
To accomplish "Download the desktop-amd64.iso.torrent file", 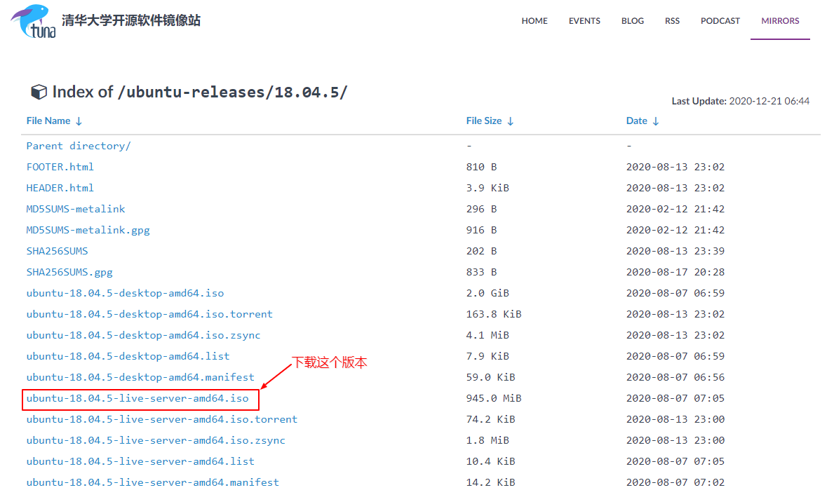I will (149, 314).
